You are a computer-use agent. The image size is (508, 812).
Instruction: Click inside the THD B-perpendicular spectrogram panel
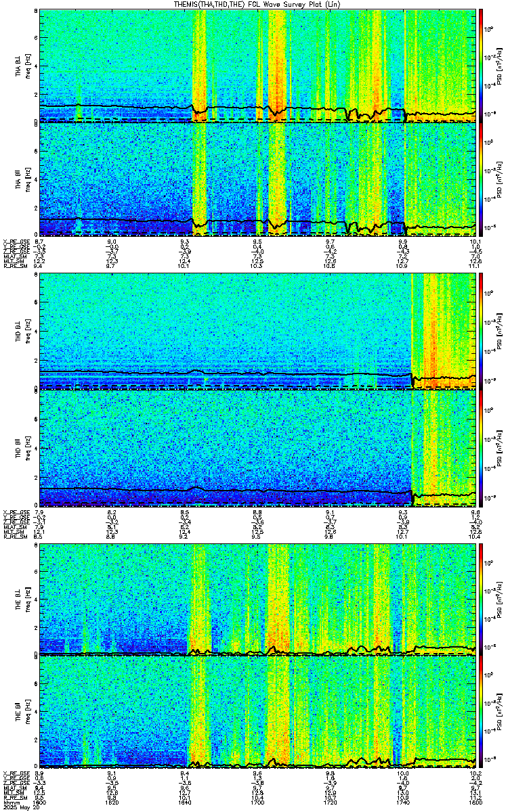[x=257, y=332]
